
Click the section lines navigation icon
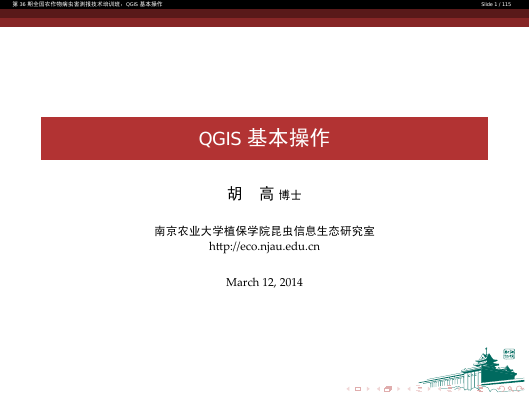[450, 388]
